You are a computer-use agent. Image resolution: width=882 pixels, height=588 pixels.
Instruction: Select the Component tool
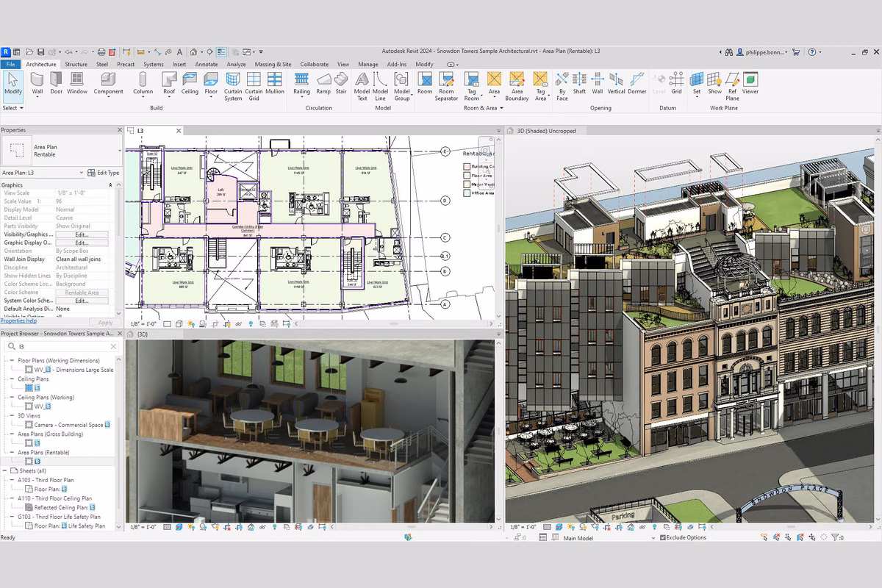point(109,84)
